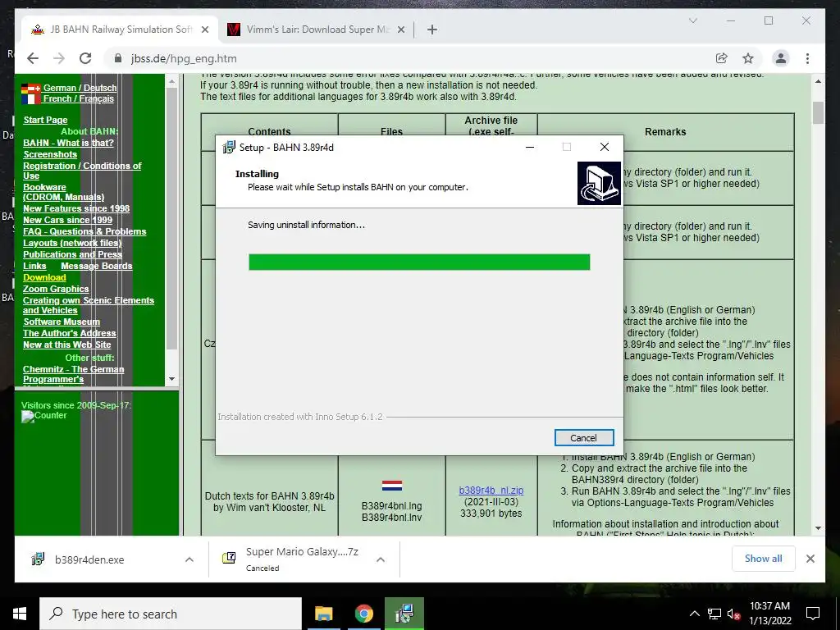Close the downloads bar

(x=810, y=559)
